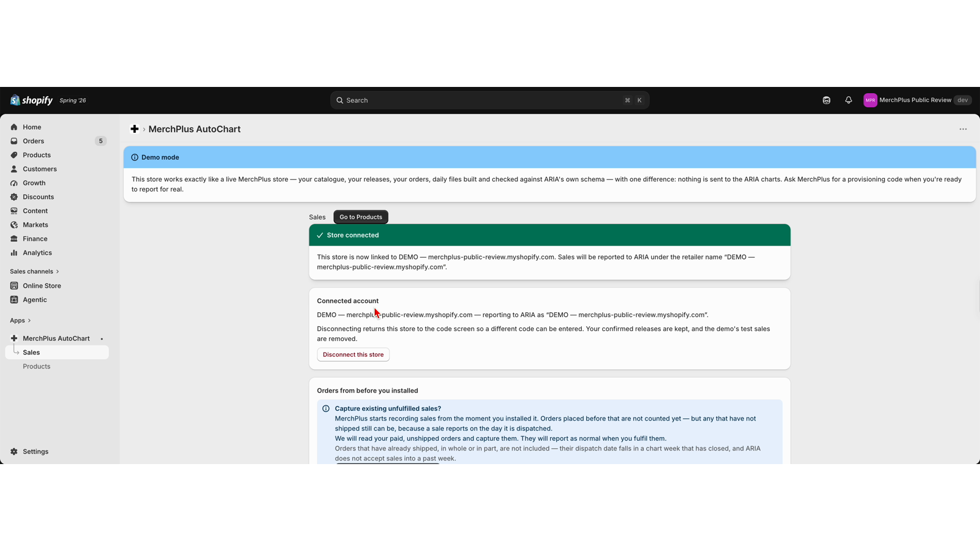Click the Command K shortcut hint
980x551 pixels.
(x=633, y=100)
